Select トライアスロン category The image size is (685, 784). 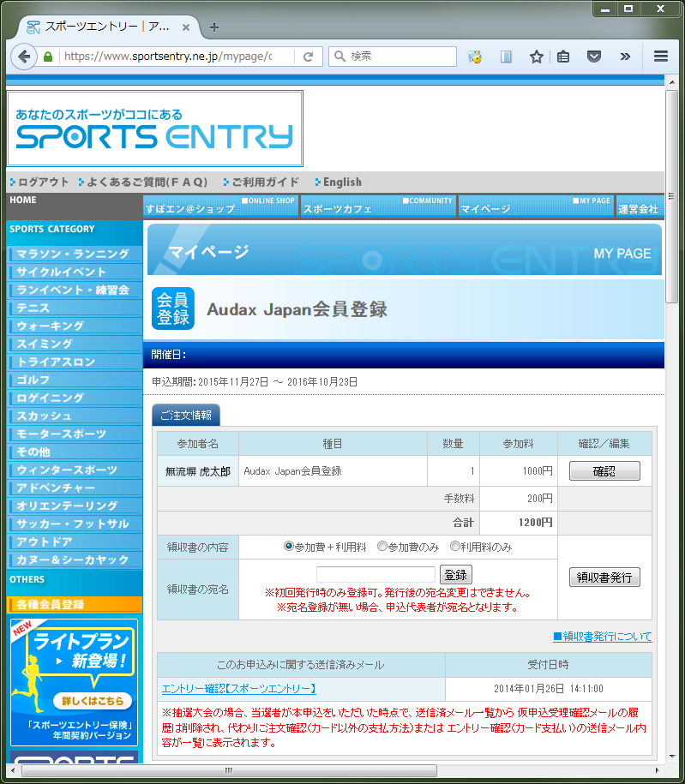coord(75,362)
